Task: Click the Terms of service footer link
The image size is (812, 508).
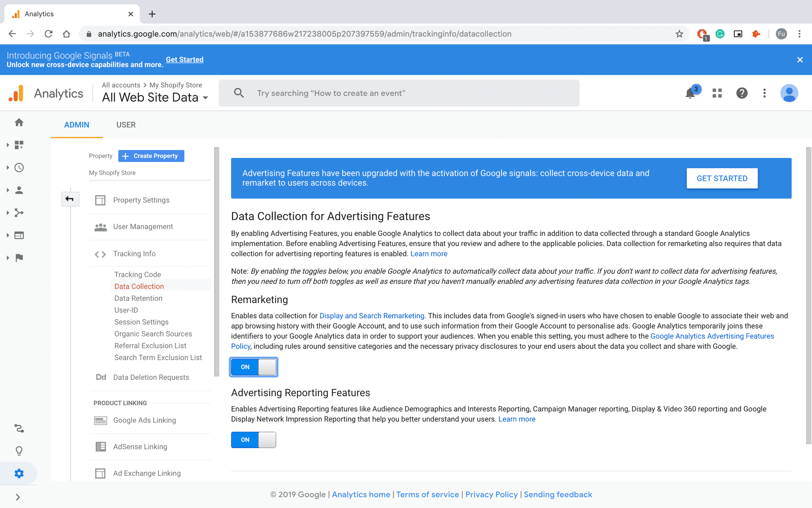Action: (x=427, y=495)
